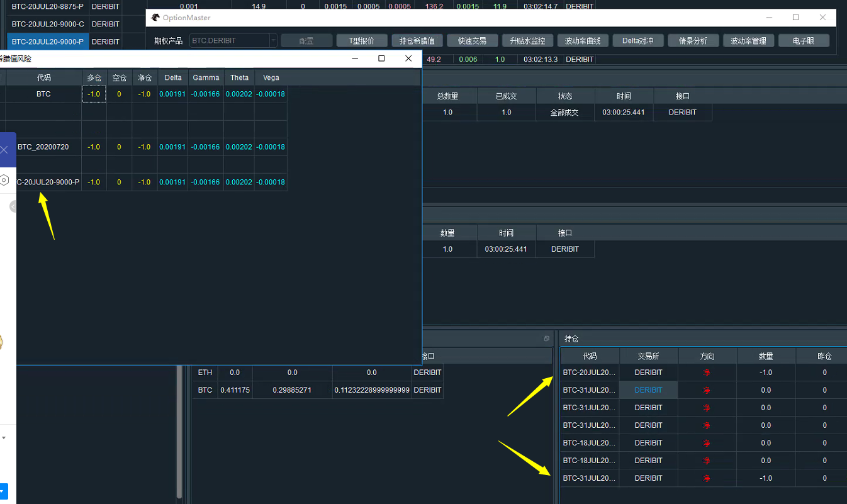The height and width of the screenshot is (504, 847).
Task: Open the 电子眼 window
Action: tap(804, 41)
